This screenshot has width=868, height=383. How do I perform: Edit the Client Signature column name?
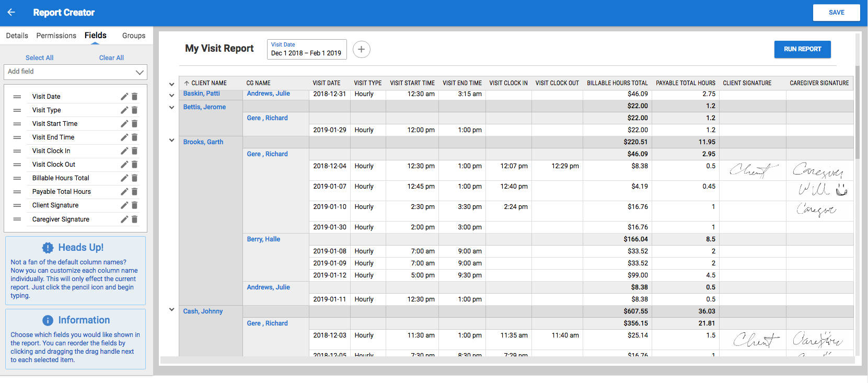(x=124, y=205)
